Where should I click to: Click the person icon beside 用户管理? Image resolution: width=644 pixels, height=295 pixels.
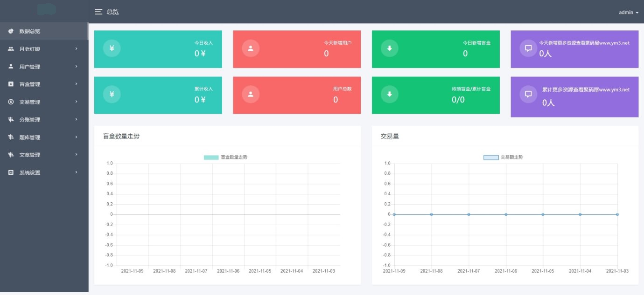pos(11,67)
